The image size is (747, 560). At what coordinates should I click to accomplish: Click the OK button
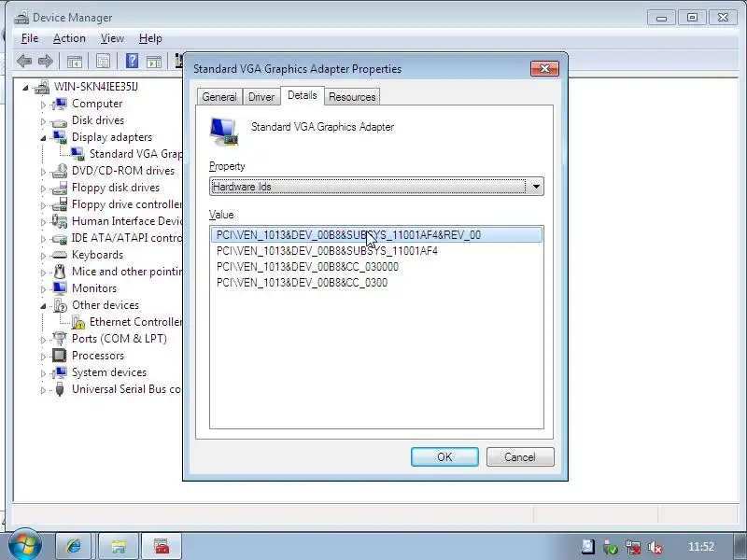tap(444, 457)
